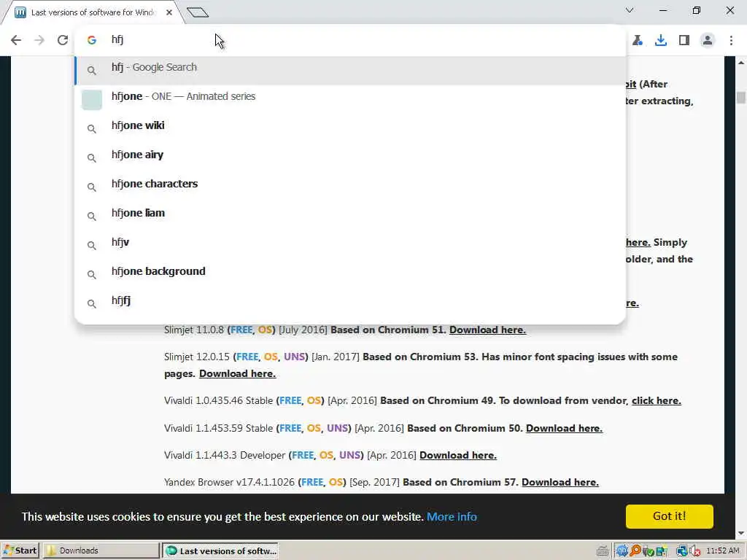Reload the current page

point(63,40)
